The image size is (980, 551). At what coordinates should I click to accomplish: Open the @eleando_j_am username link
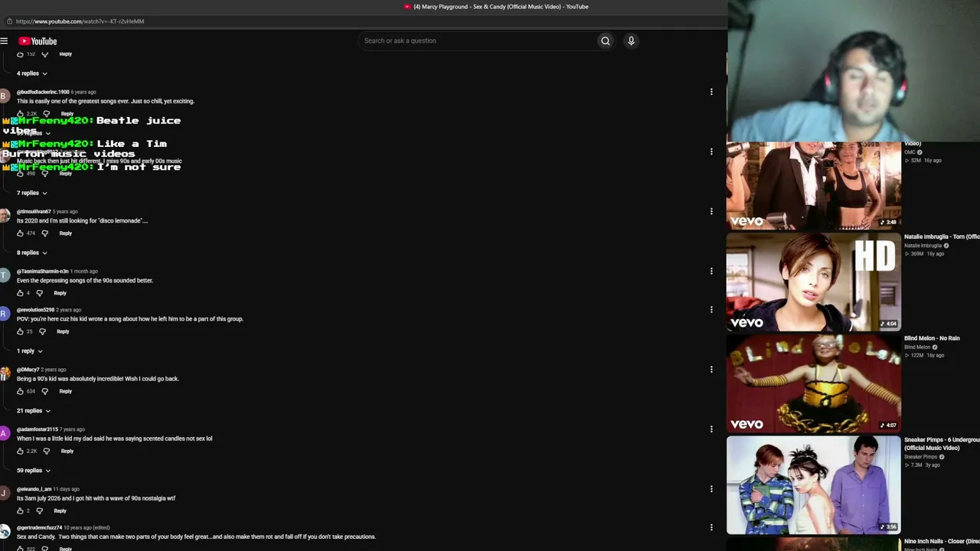34,490
